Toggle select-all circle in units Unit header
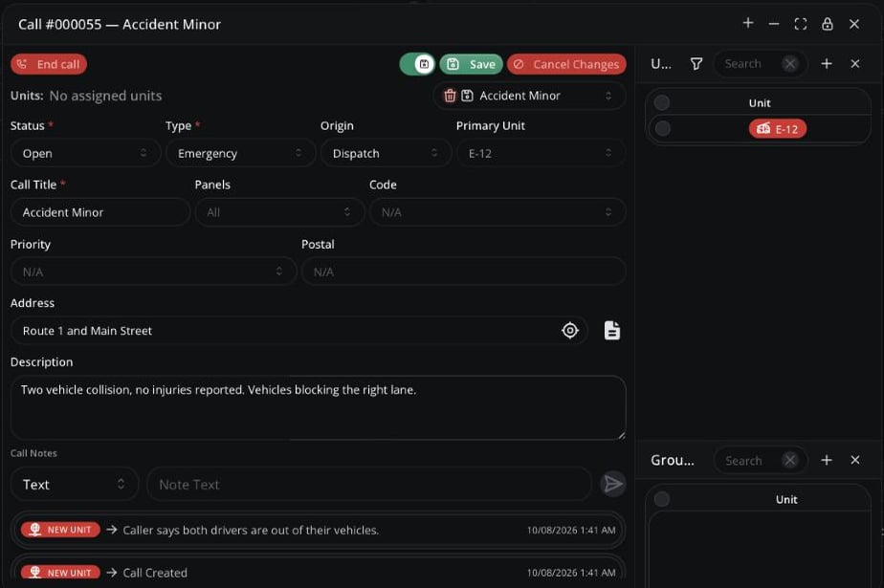The image size is (884, 588). 662,102
